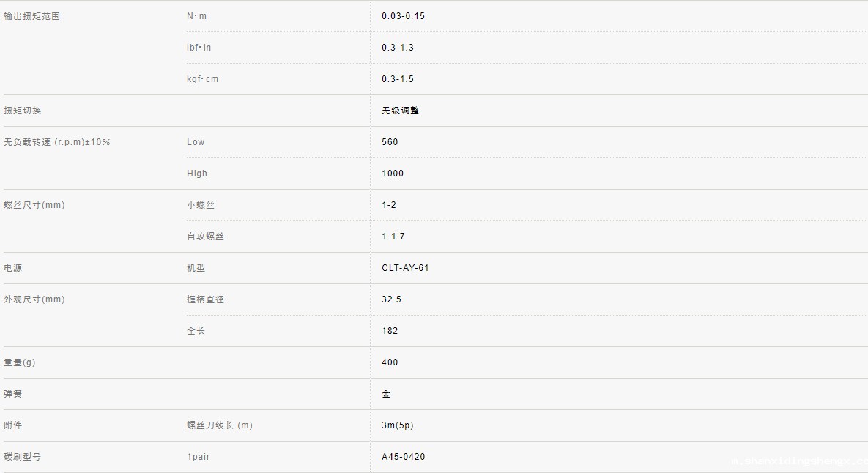Image resolution: width=868 pixels, height=473 pixels.
Task: Click the 自攻螺丝 sub-label
Action: pyautogui.click(x=205, y=236)
